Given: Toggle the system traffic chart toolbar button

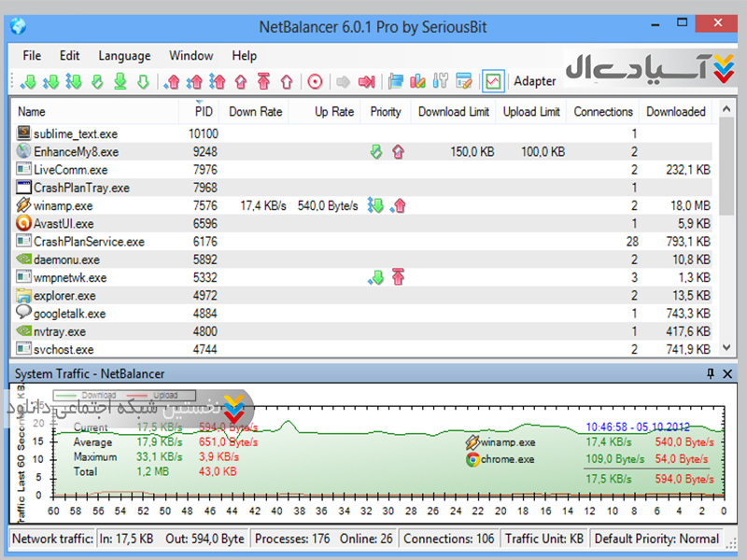Looking at the screenshot, I should 492,82.
